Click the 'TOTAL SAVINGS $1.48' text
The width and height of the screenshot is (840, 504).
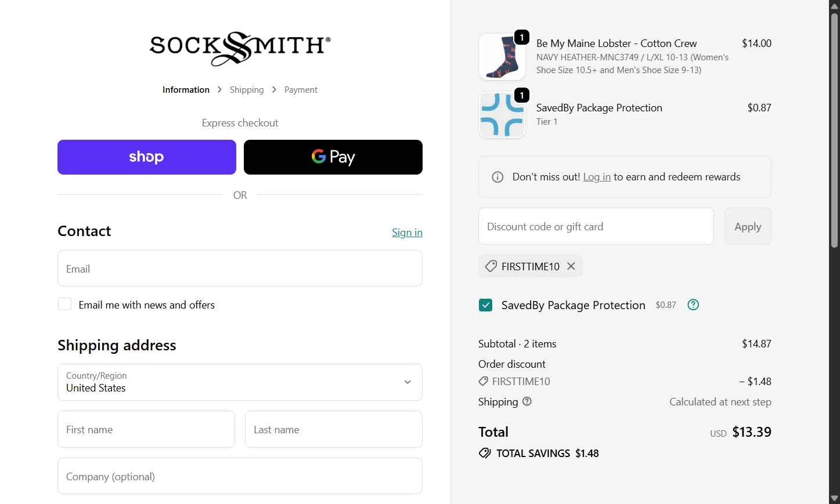point(547,454)
